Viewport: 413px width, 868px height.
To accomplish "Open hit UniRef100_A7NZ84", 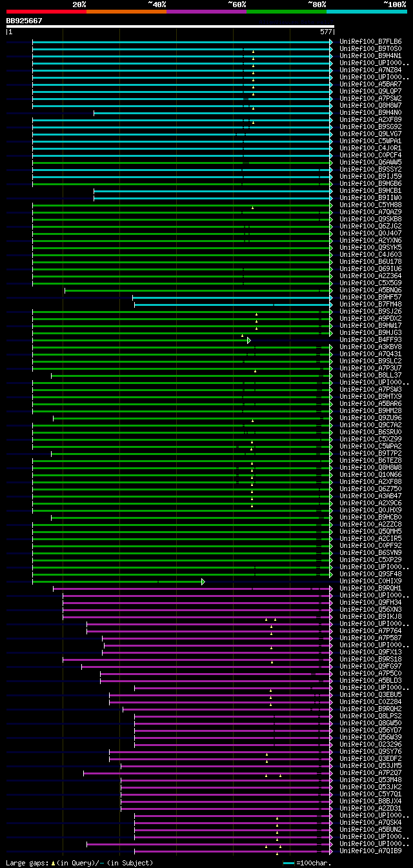I will pyautogui.click(x=370, y=70).
